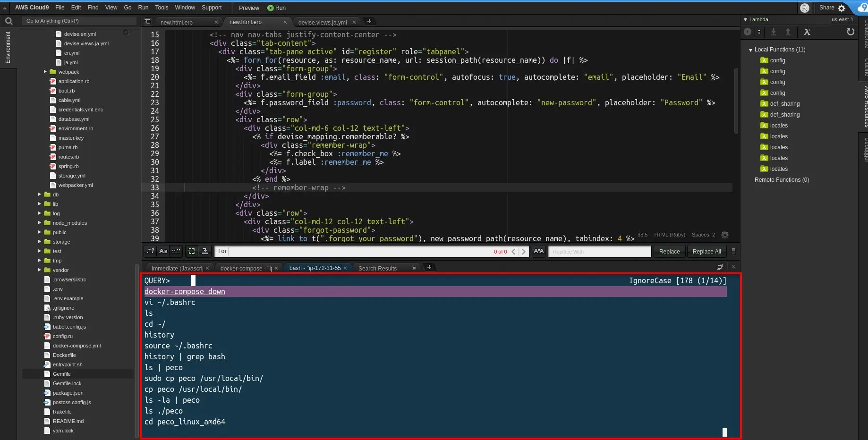This screenshot has height=440, width=868.
Task: Close the console panel with X icon
Action: (733, 267)
